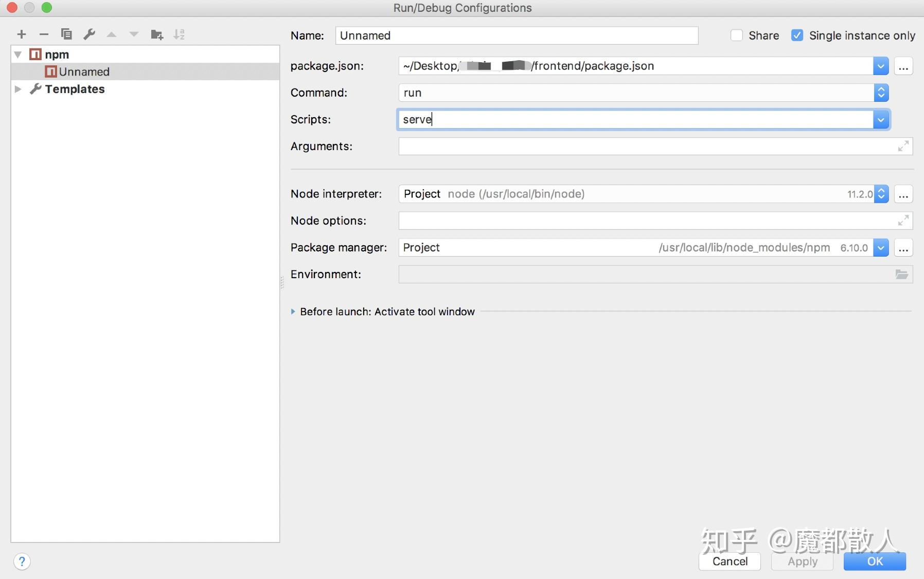This screenshot has height=579, width=924.
Task: Open the Package manager dropdown
Action: [881, 247]
